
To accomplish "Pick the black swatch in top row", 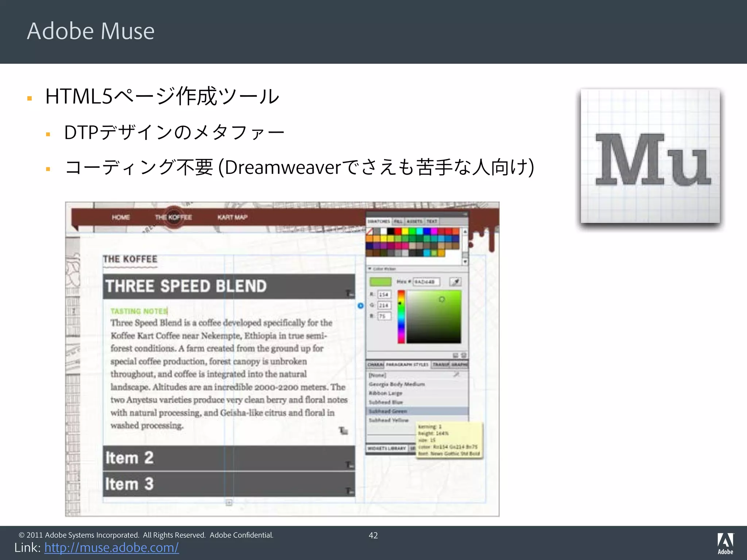I will click(x=391, y=231).
